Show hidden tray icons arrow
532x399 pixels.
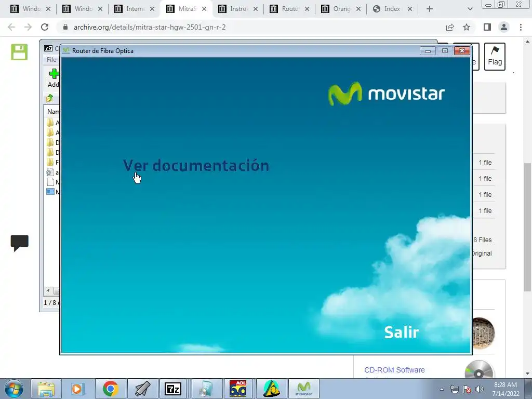442,390
